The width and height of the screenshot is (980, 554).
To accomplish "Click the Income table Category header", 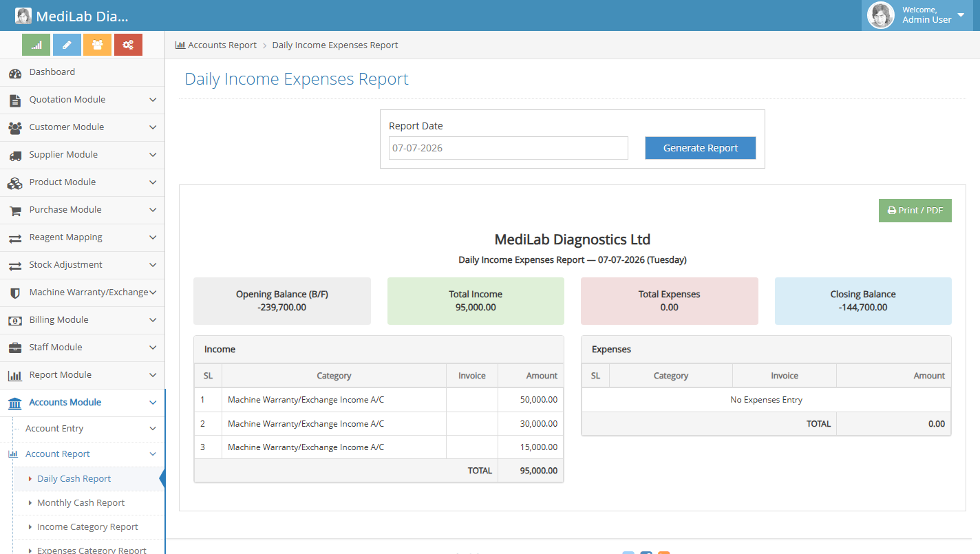I will coord(334,376).
